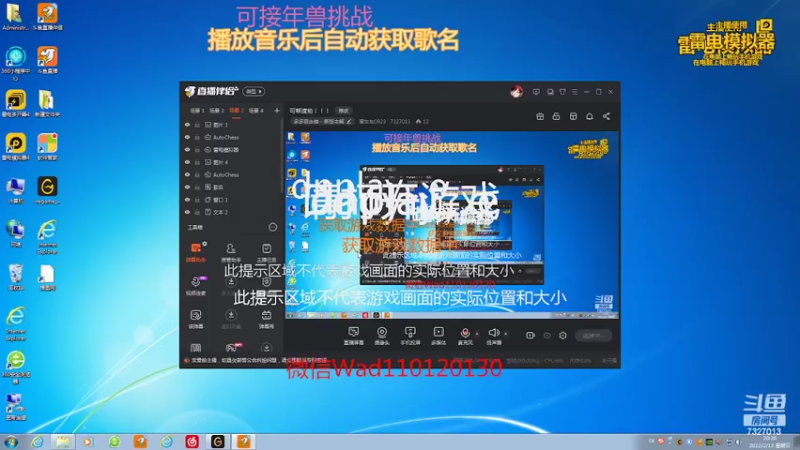Click the live preview canvas
The width and height of the screenshot is (800, 450).
point(452,225)
